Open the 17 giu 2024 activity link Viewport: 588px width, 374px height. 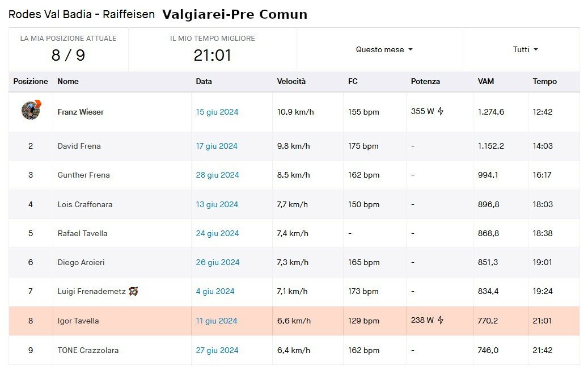pyautogui.click(x=217, y=146)
